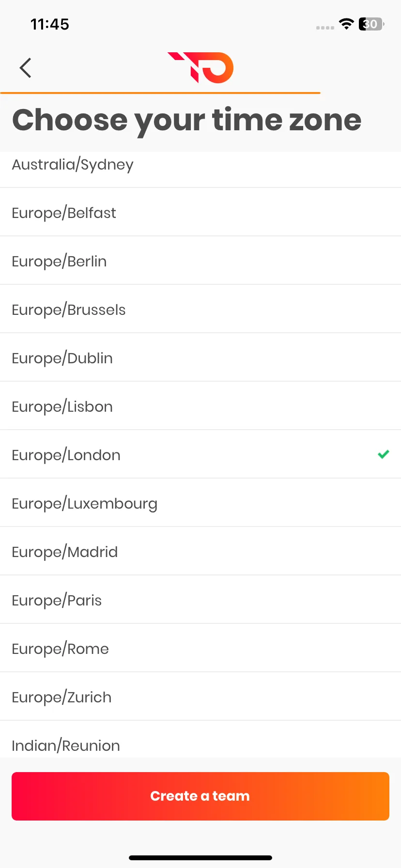401x868 pixels.
Task: Choose the Europe/Paris time zone
Action: pos(200,600)
